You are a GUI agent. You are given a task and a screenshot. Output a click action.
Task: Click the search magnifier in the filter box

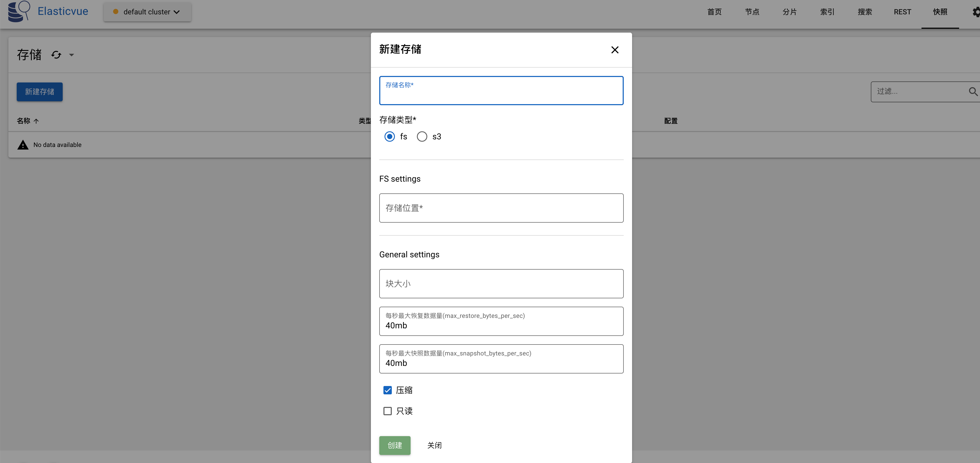[x=973, y=91]
